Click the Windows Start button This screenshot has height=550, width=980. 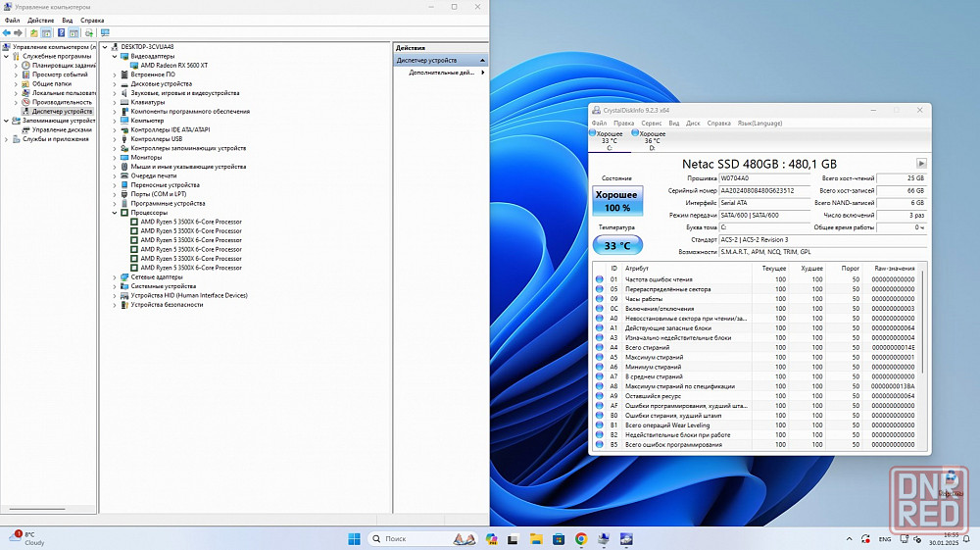click(x=354, y=538)
